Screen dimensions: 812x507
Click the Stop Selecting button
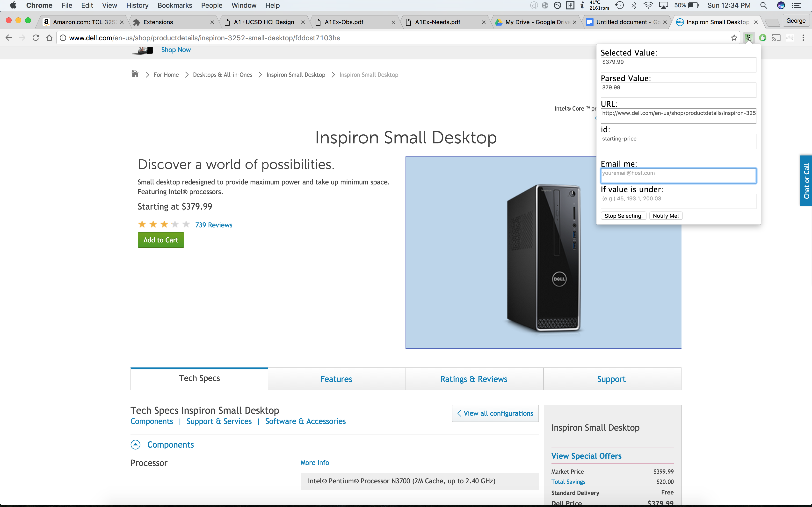[x=623, y=216]
